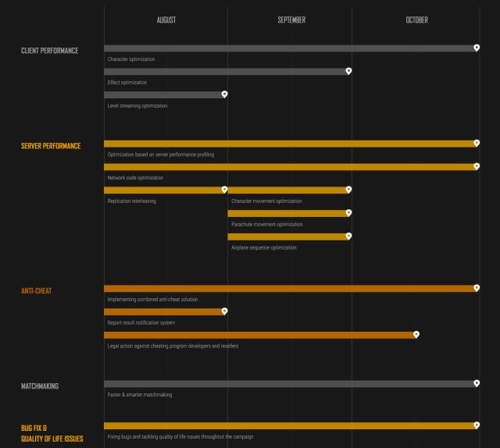
Task: Select the pin ending the combined anti-cheat solution bar
Action: pyautogui.click(x=477, y=288)
